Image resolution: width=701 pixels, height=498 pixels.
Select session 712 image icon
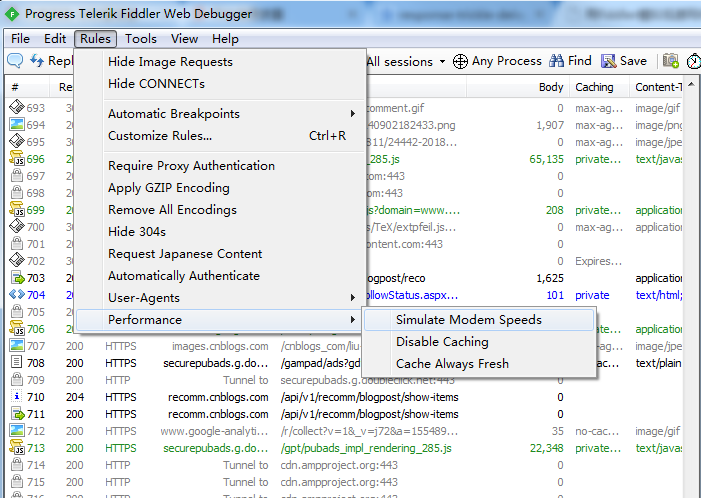[x=17, y=430]
